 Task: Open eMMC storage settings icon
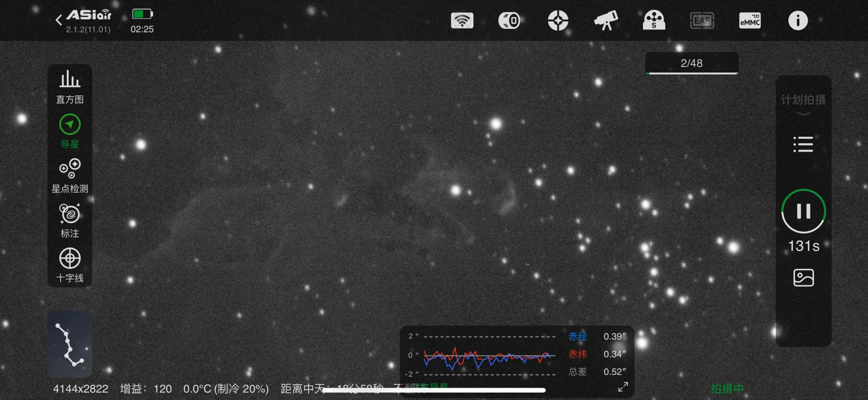[x=750, y=20]
